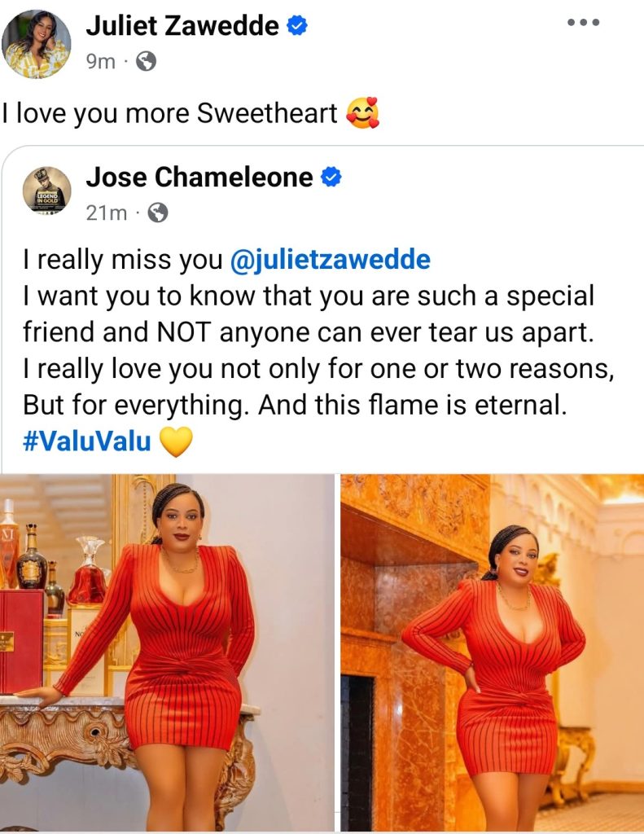The height and width of the screenshot is (834, 644).
Task: Click Jose Chameleone's verified badge
Action: (x=331, y=177)
